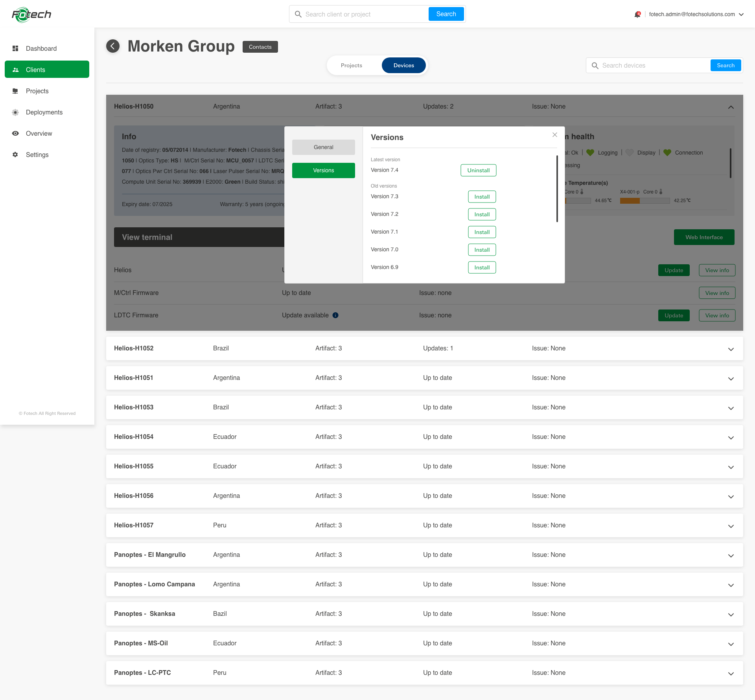Select the General tab in dialog
Image resolution: width=755 pixels, height=700 pixels.
point(323,147)
